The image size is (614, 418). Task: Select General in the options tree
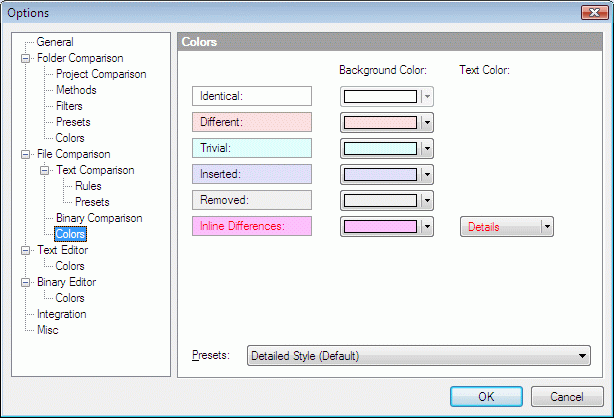[x=55, y=42]
